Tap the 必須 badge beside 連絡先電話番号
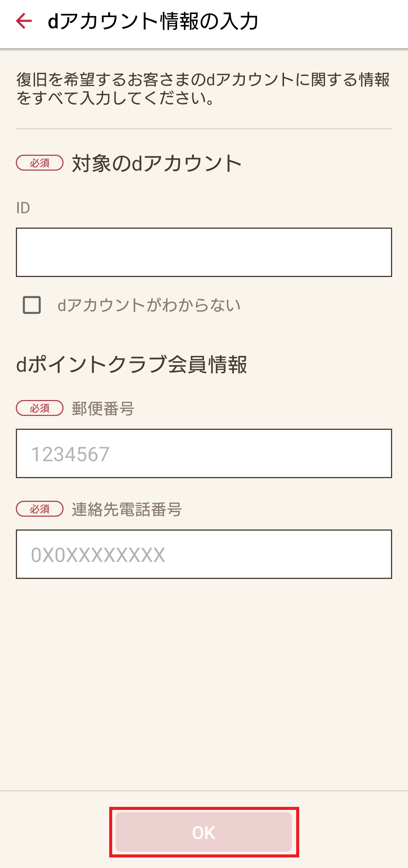This screenshot has height=868, width=408. pos(40,509)
